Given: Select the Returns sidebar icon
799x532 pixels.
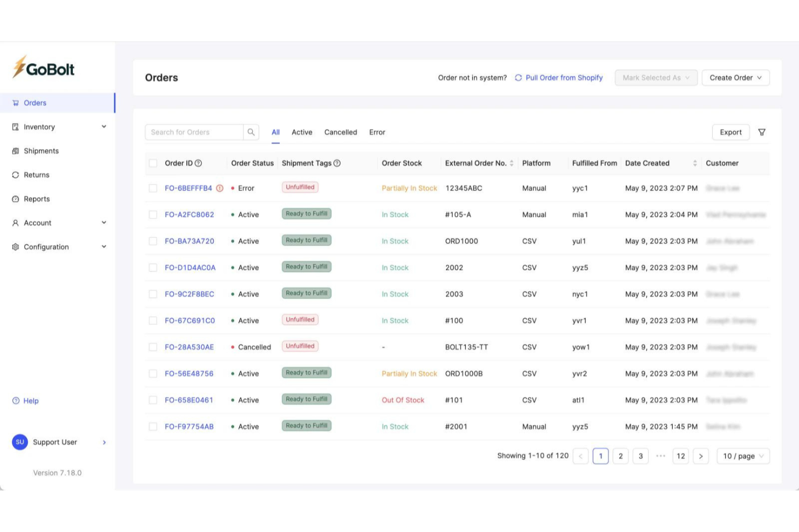Looking at the screenshot, I should (x=16, y=174).
